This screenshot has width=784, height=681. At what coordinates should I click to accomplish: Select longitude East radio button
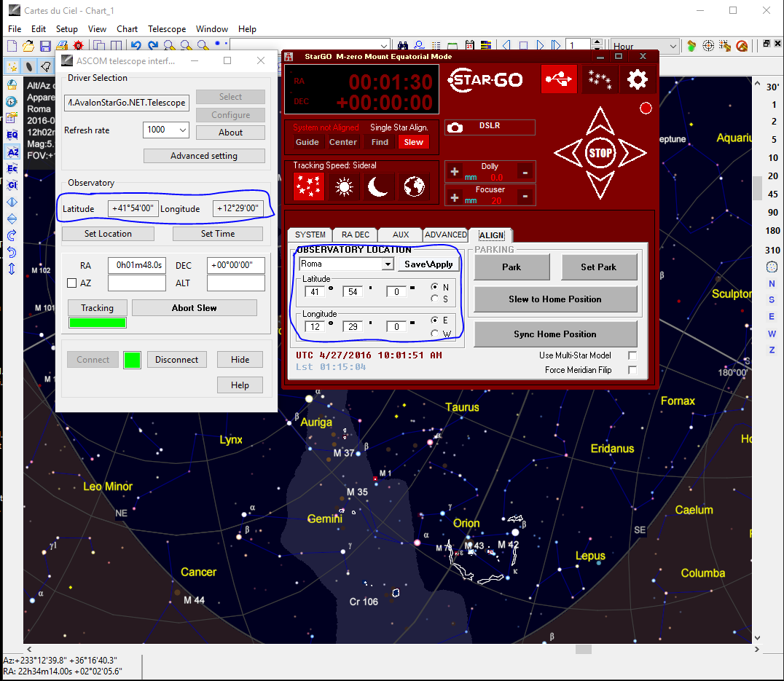[434, 320]
